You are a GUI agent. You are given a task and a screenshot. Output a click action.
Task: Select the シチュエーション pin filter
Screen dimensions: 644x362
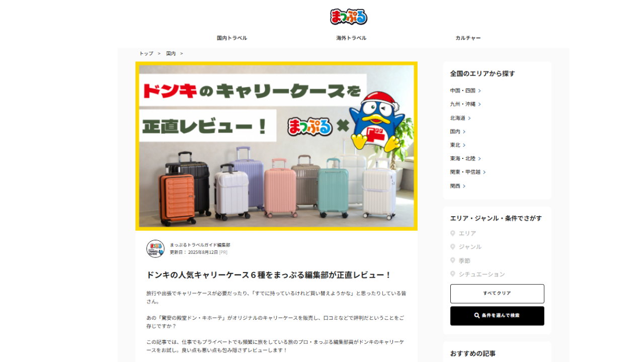(453, 274)
